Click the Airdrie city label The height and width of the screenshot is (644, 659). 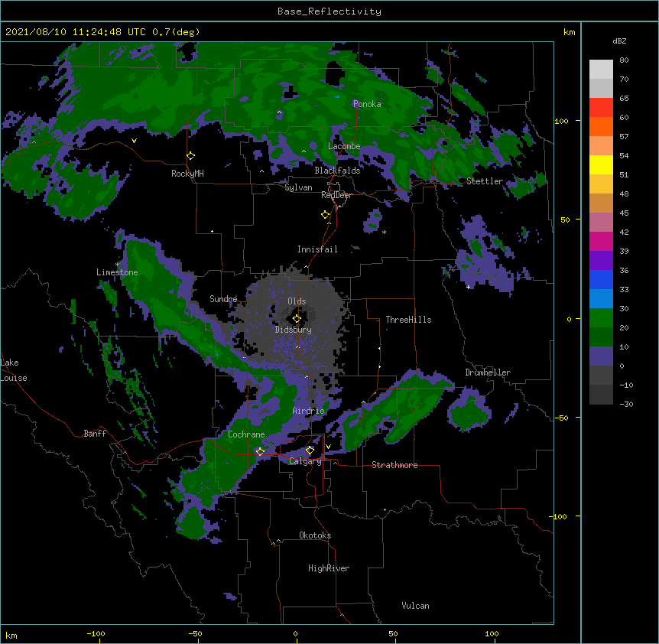(x=309, y=411)
